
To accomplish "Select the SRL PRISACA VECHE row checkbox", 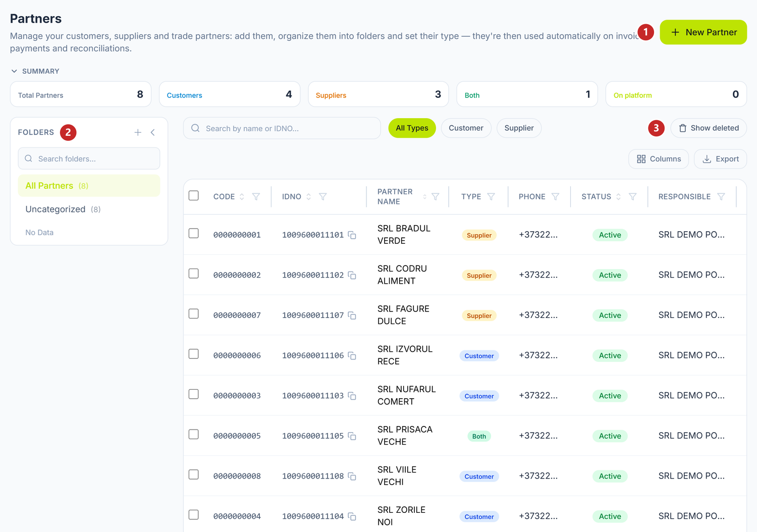I will pyautogui.click(x=194, y=435).
